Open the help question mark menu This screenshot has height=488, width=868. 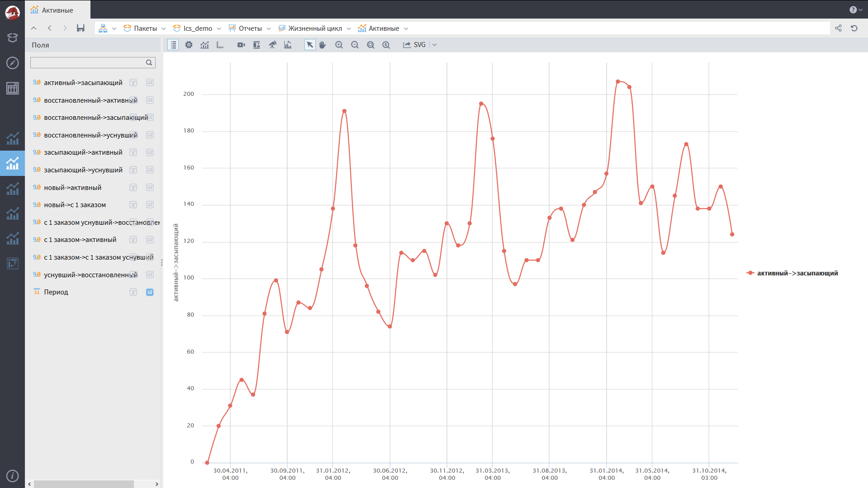855,9
